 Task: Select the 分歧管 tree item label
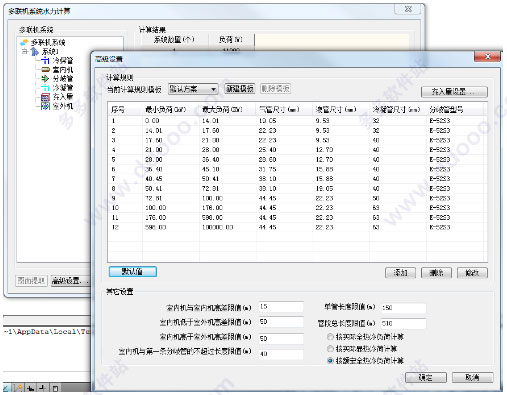63,79
